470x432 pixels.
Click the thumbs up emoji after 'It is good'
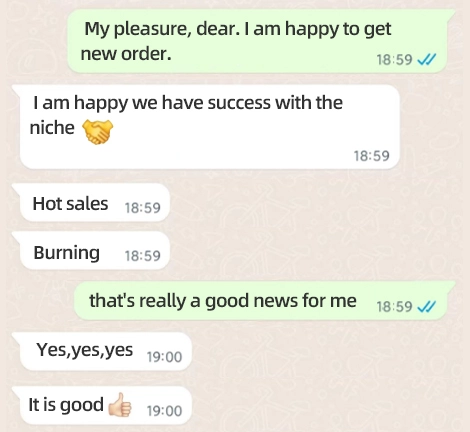point(120,405)
